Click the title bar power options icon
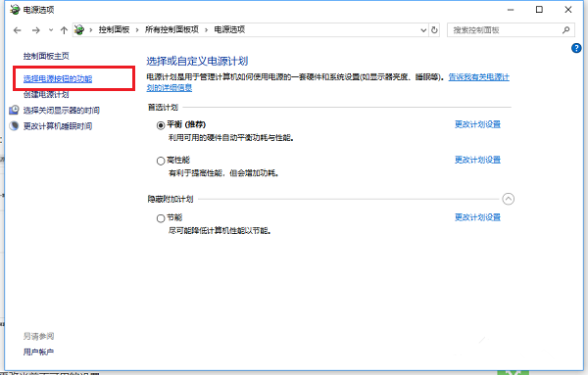588x375 pixels. click(x=15, y=10)
